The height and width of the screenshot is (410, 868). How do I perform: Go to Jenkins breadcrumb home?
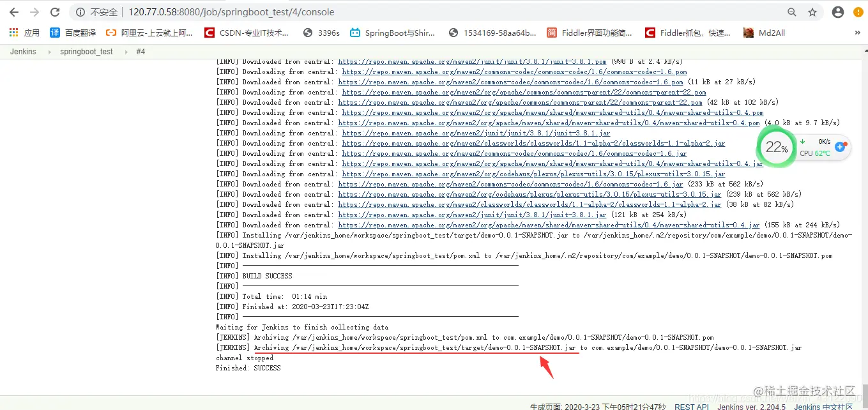click(23, 52)
